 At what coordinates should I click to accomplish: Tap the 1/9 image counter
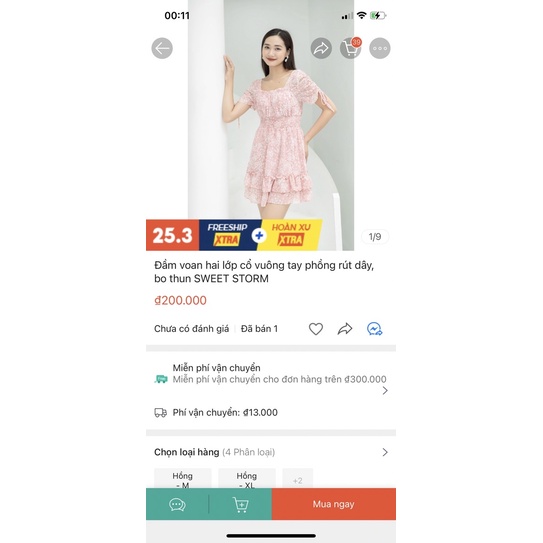pos(375,237)
